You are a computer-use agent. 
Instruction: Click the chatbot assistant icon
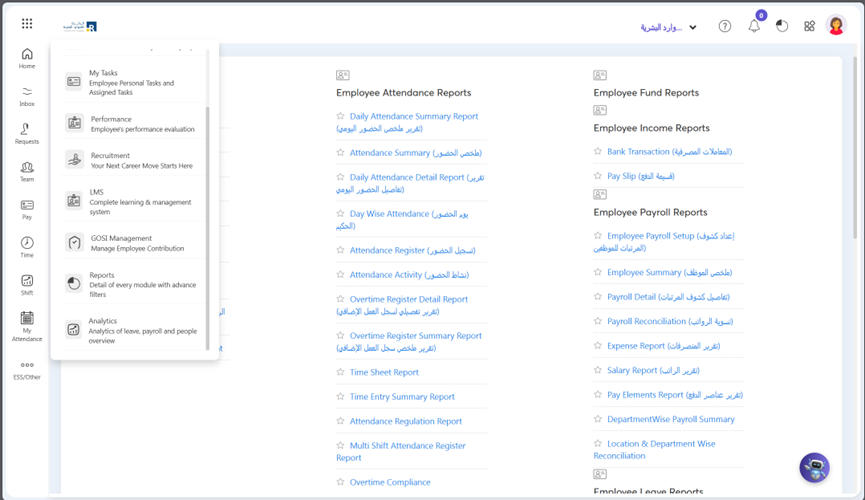click(814, 467)
